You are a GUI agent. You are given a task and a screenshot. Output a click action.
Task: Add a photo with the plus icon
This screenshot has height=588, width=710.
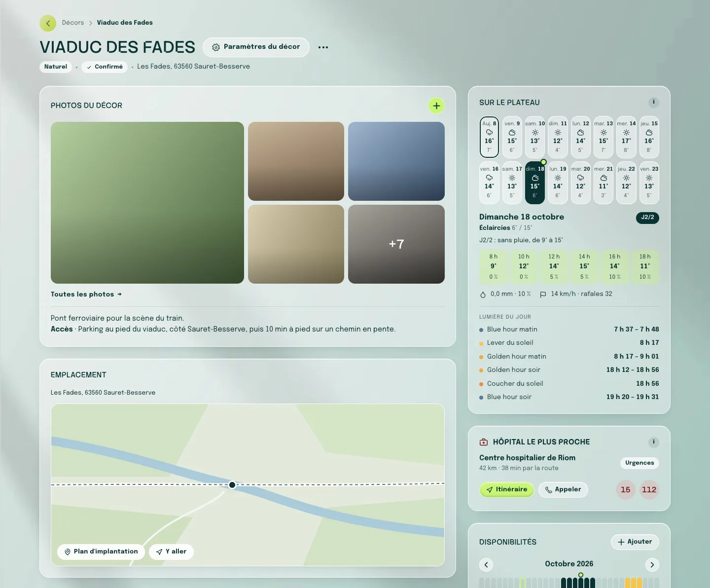(436, 106)
